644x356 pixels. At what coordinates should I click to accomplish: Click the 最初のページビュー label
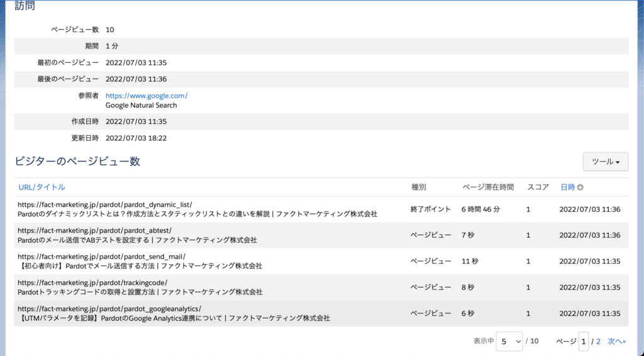click(x=68, y=62)
